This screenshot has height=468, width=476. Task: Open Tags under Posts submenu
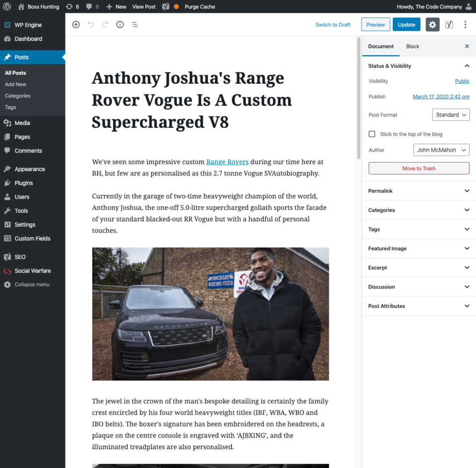10,107
